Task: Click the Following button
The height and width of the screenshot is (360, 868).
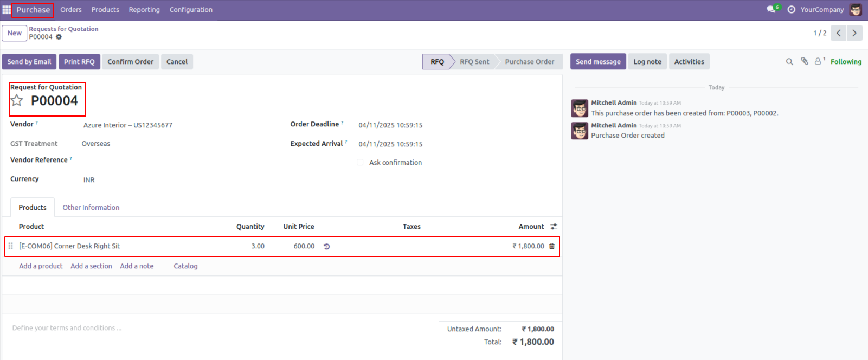Action: click(846, 62)
